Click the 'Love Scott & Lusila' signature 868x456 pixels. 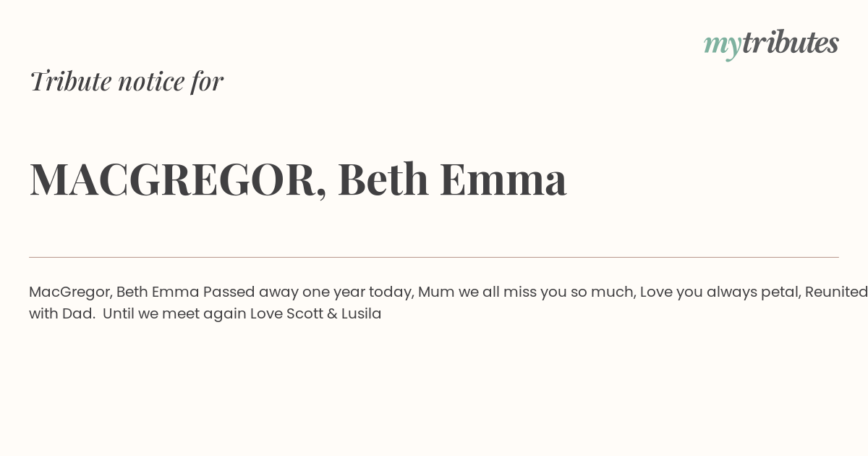point(315,314)
